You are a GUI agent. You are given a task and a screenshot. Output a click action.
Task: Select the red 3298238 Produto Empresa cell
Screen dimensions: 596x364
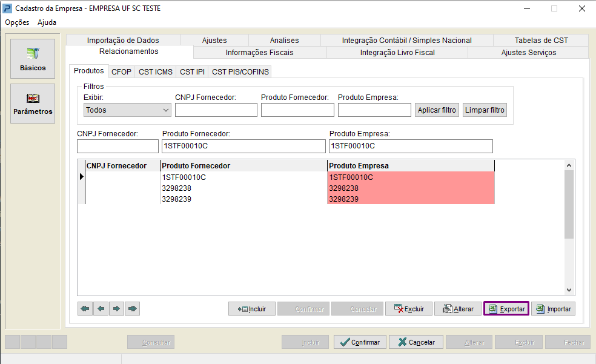411,188
